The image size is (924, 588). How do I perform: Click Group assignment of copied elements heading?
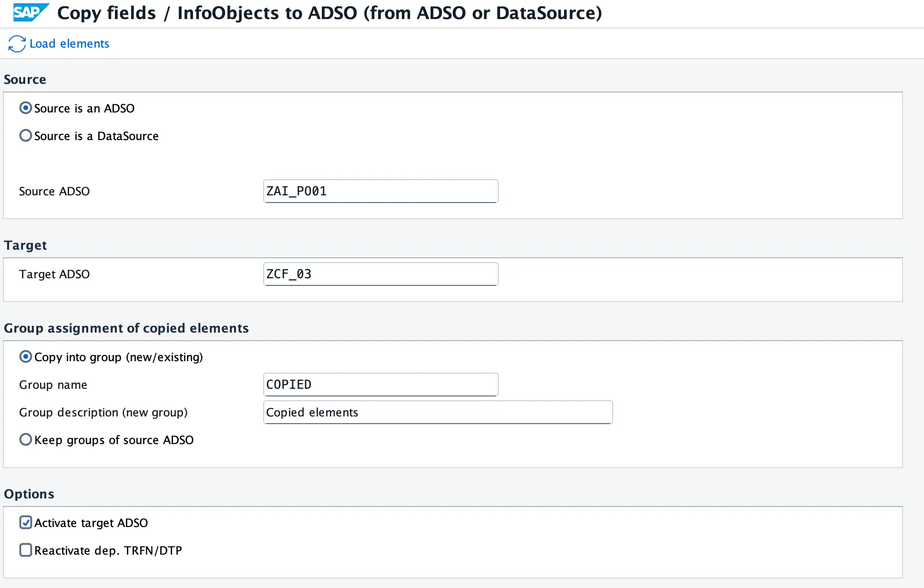tap(126, 328)
